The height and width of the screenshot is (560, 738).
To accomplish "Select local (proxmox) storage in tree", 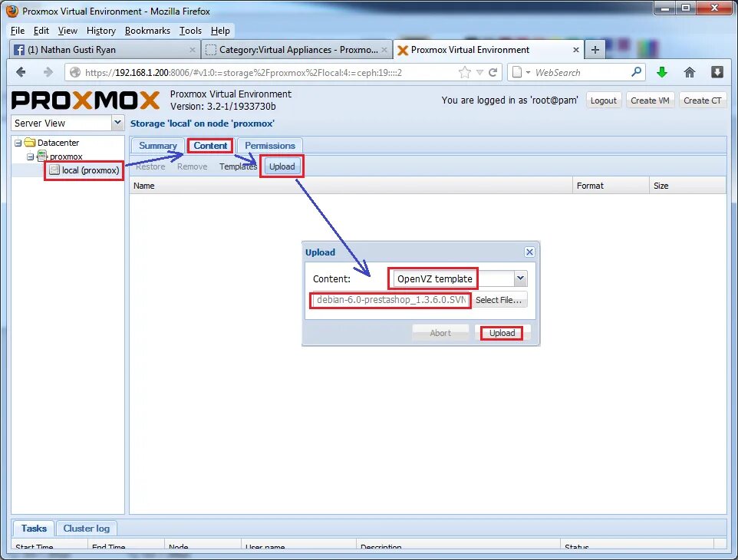I will pos(91,170).
